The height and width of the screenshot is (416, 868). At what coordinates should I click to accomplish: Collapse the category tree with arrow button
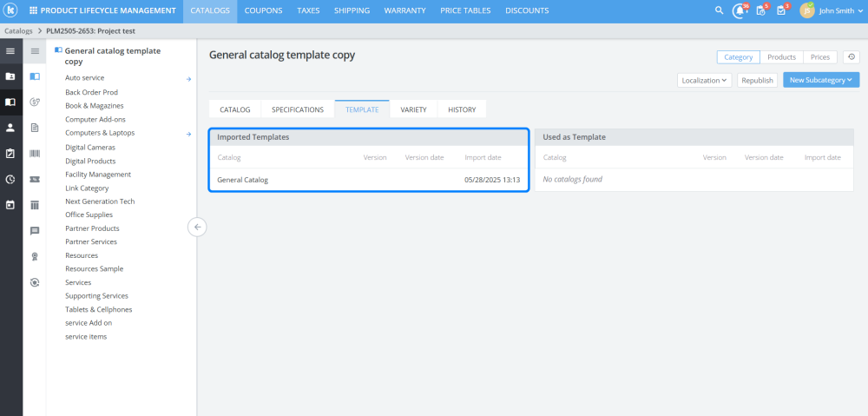pyautogui.click(x=197, y=228)
